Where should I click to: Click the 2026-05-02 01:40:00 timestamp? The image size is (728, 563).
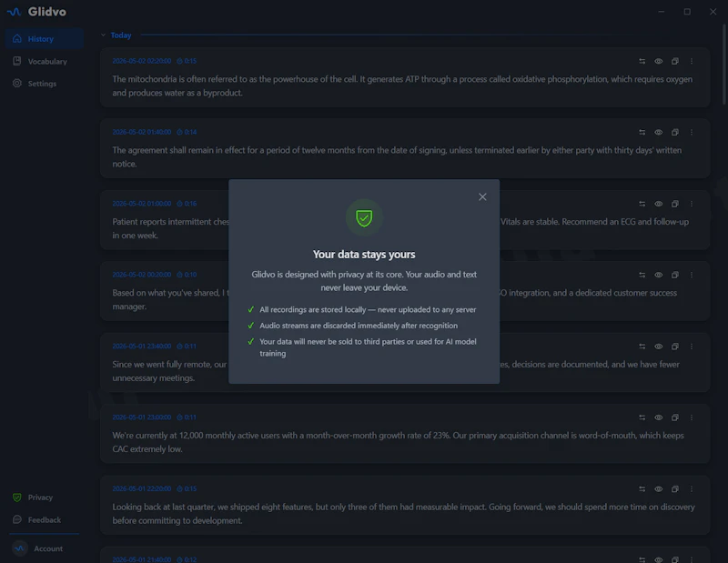pyautogui.click(x=142, y=132)
